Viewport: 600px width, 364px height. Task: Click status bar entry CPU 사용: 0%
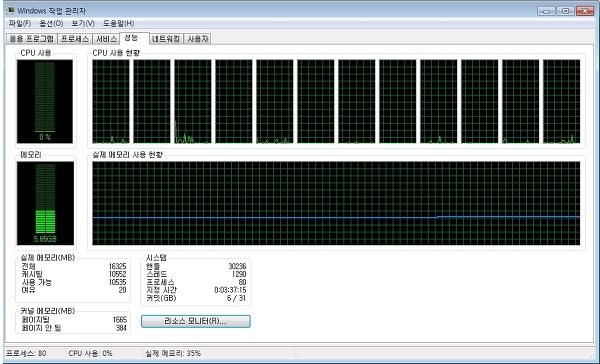[x=91, y=353]
